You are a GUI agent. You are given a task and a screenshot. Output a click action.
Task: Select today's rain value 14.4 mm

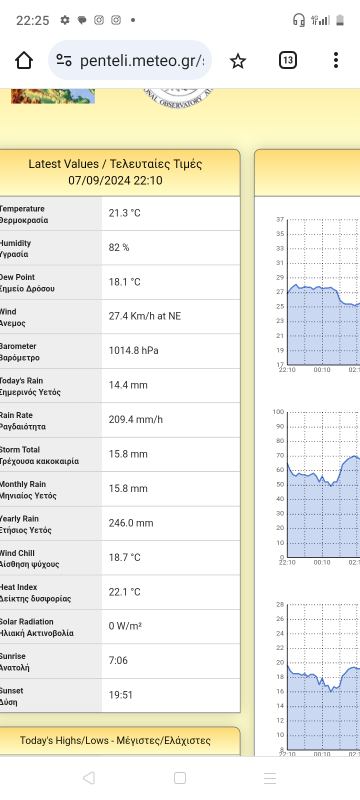pyautogui.click(x=128, y=385)
